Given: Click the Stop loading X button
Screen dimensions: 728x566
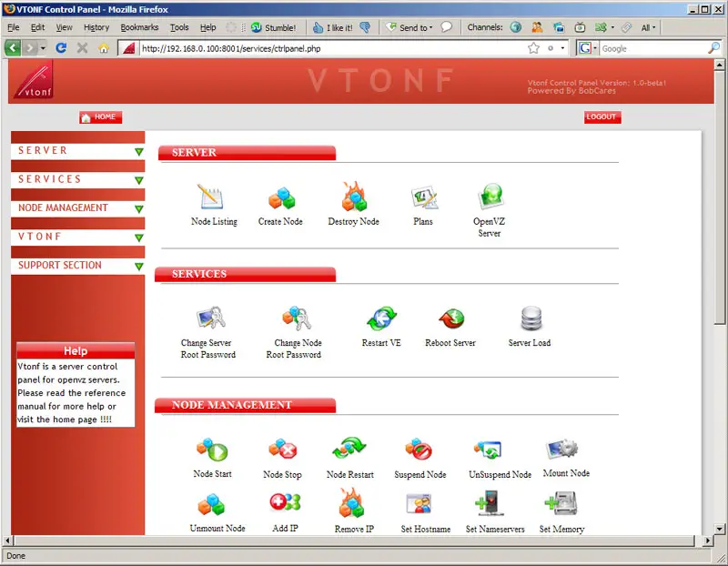Looking at the screenshot, I should tap(82, 48).
